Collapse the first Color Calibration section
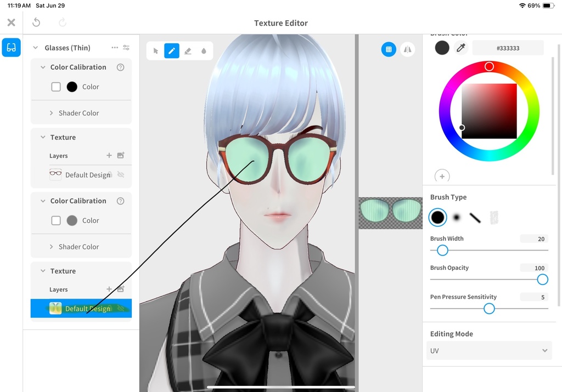 (x=43, y=67)
